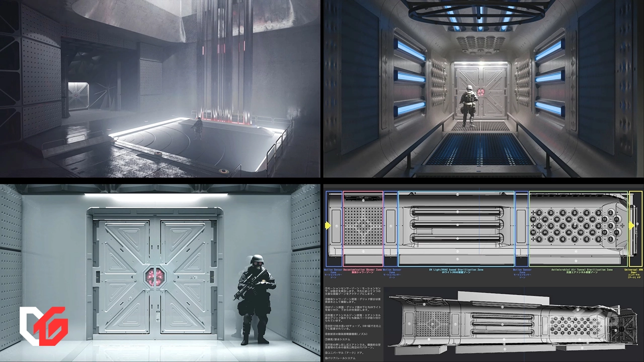The height and width of the screenshot is (362, 644).
Task: Click the red and white logo
Action: click(x=43, y=326)
